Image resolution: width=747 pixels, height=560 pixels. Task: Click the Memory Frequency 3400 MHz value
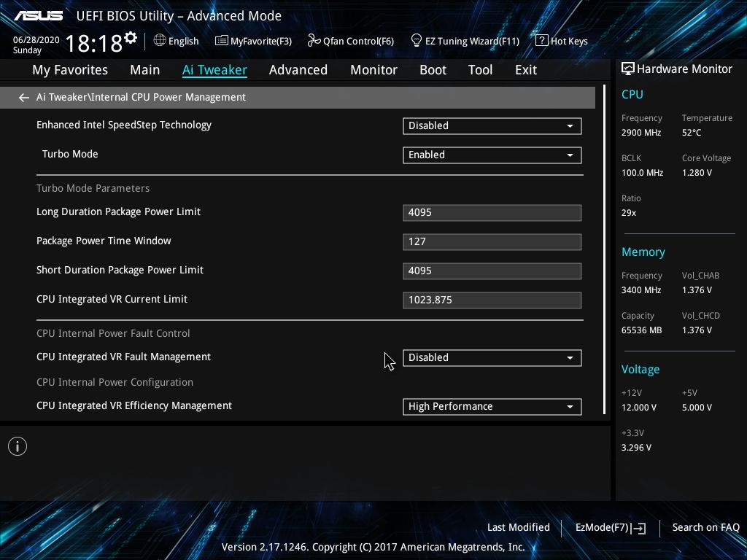click(640, 290)
